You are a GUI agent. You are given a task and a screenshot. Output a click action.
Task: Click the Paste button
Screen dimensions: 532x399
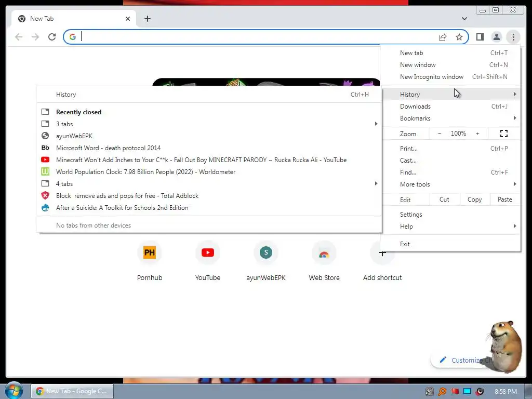click(x=505, y=199)
